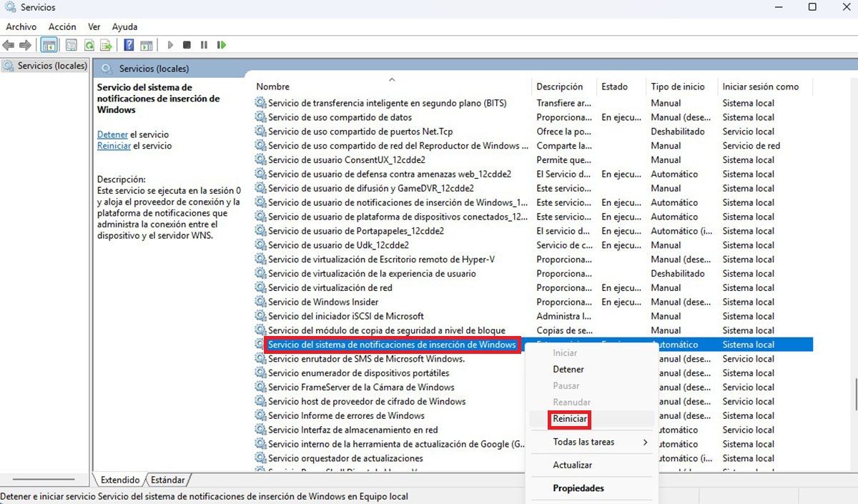Click the sort arrow above the Nombre column

[391, 79]
